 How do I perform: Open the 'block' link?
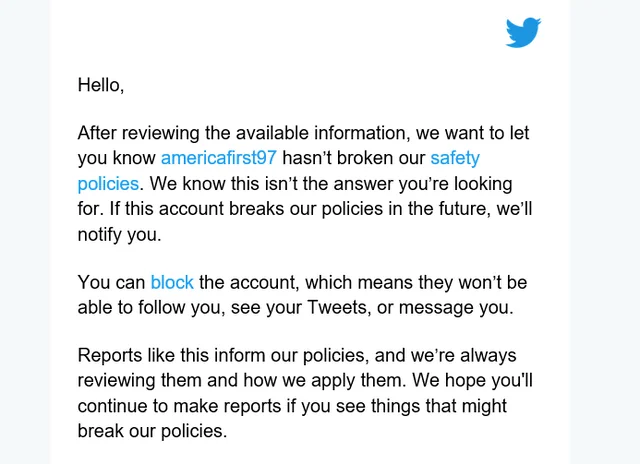172,282
